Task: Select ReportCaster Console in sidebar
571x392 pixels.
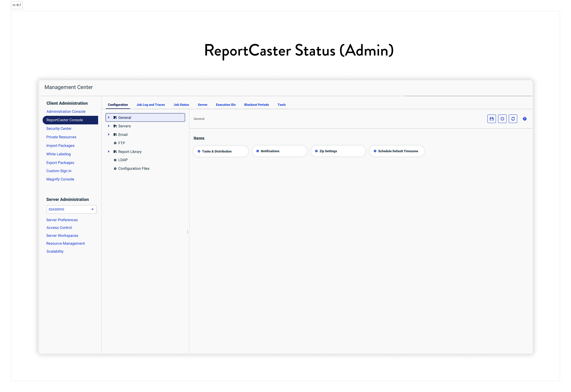Action: [70, 120]
